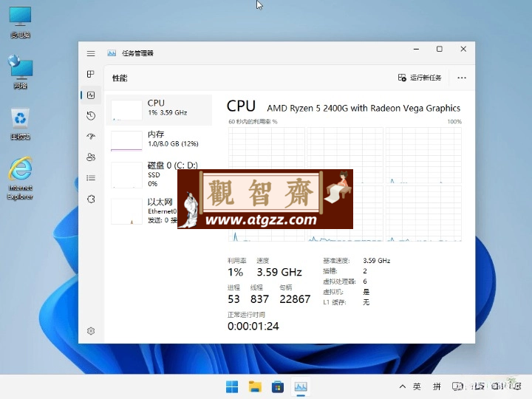Click the Ethernet mini graph thumbnail
This screenshot has height=399, width=532.
126,211
